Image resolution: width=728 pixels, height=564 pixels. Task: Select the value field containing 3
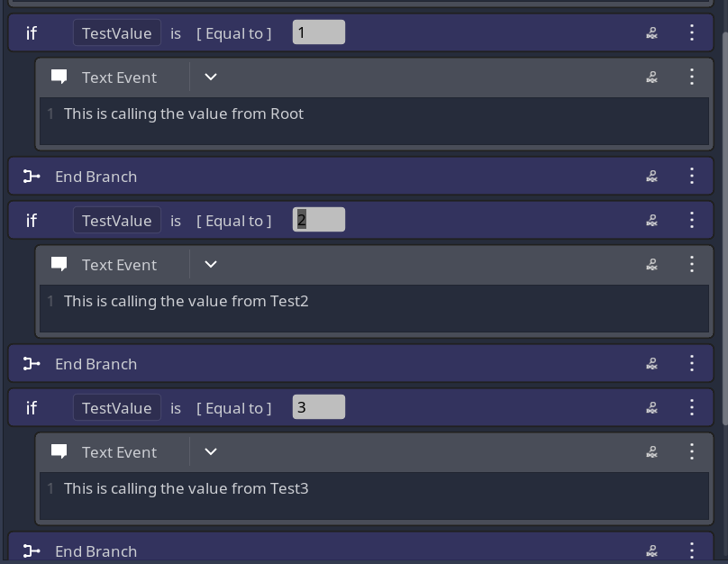[319, 406]
